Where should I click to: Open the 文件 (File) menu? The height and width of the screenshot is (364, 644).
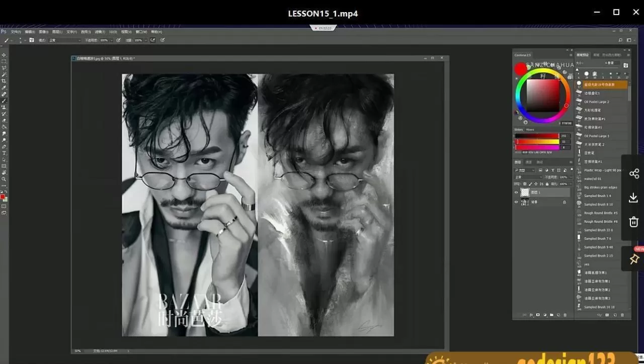tap(16, 32)
